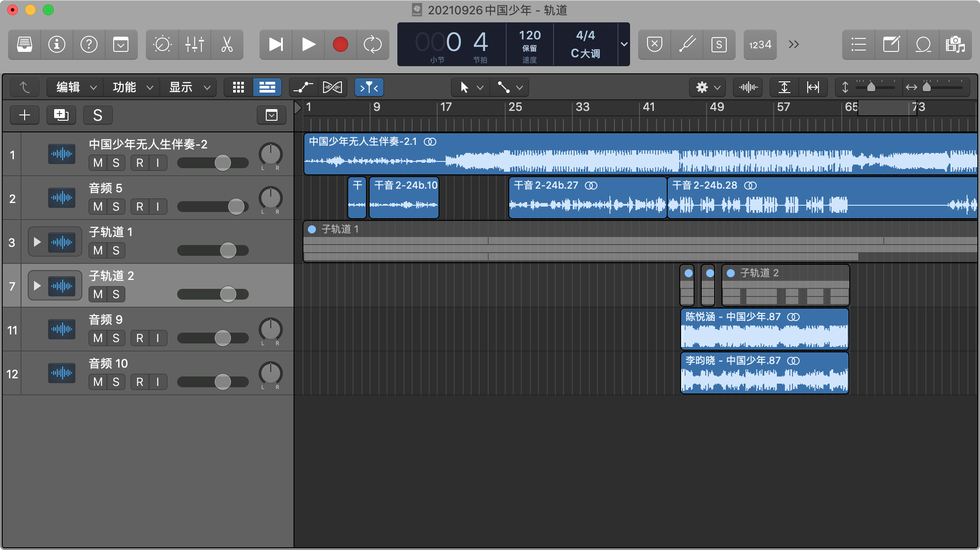Toggle the waveform zoom button
The image size is (980, 550).
pyautogui.click(x=748, y=87)
